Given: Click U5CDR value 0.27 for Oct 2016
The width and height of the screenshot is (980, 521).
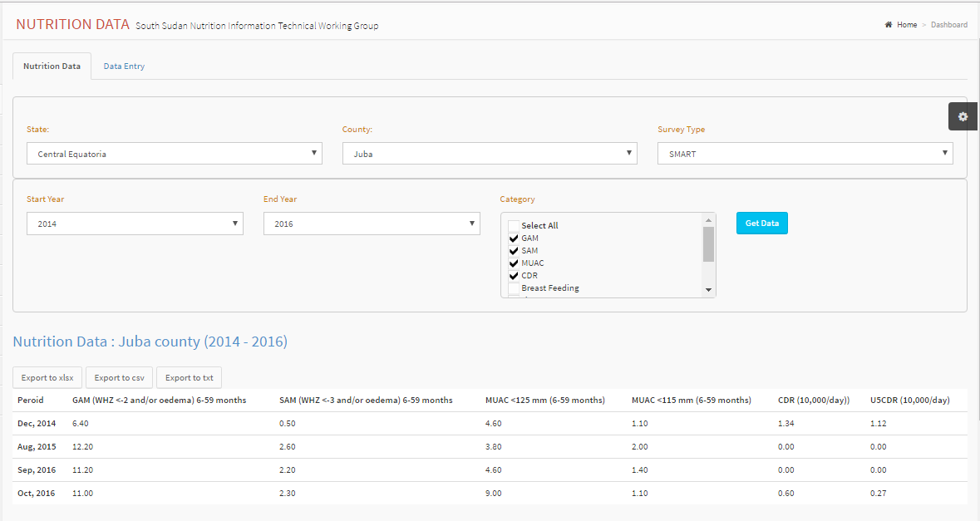Looking at the screenshot, I should pos(879,494).
